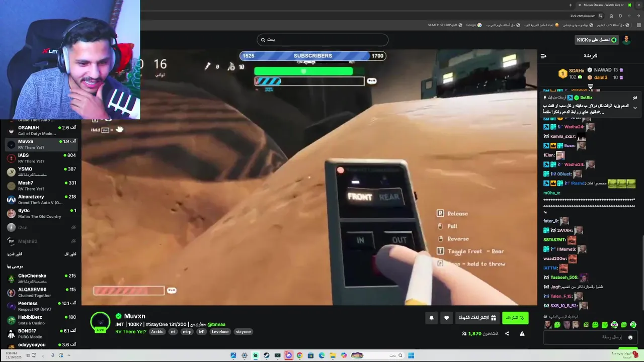Open Microsoft Edge from the taskbar
The height and width of the screenshot is (362, 644).
click(322, 355)
